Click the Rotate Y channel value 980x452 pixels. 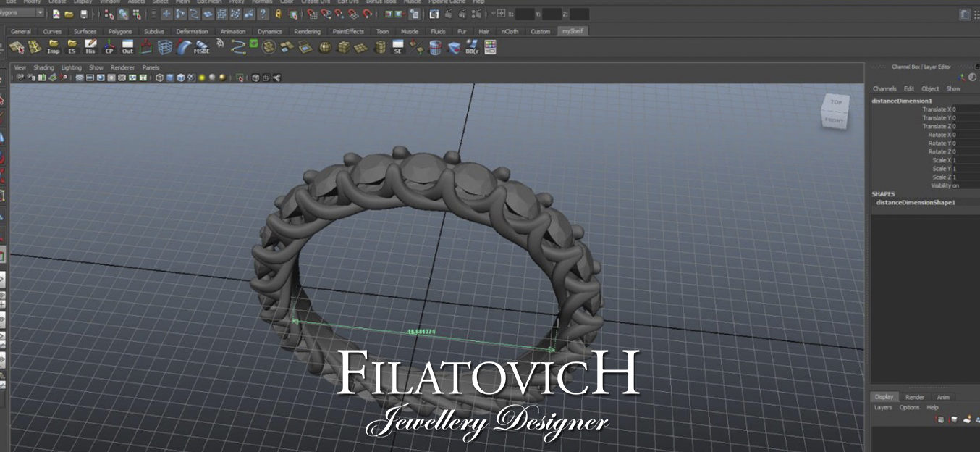click(968, 143)
